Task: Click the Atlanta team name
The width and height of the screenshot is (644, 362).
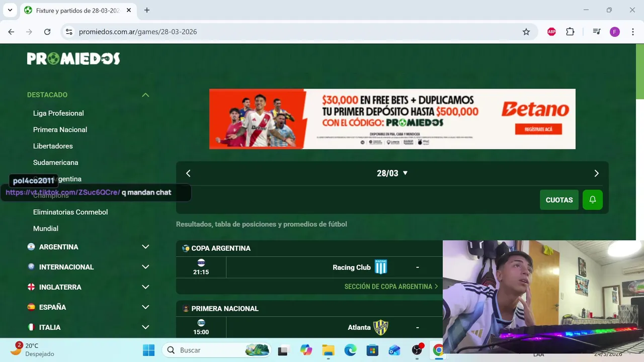Action: [x=359, y=328]
